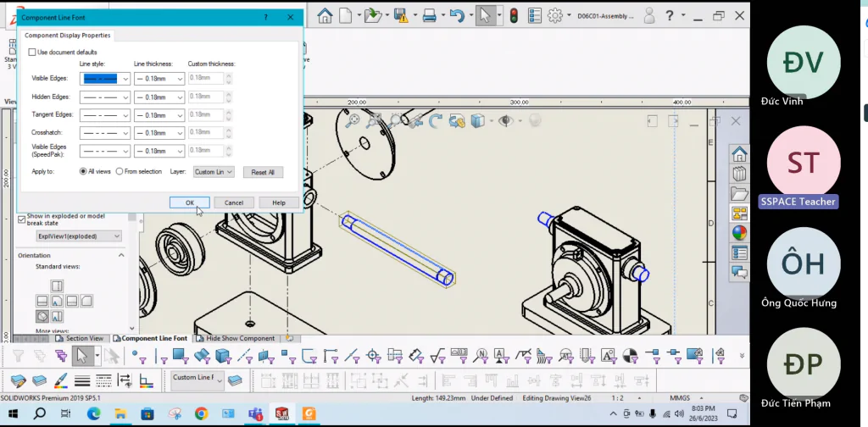
Task: Click the Undo arrow icon
Action: pos(457,15)
